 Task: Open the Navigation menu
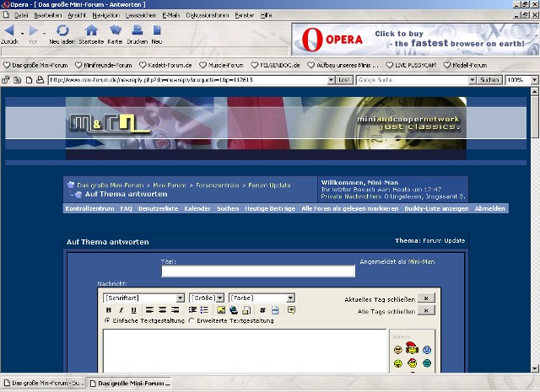coord(105,15)
